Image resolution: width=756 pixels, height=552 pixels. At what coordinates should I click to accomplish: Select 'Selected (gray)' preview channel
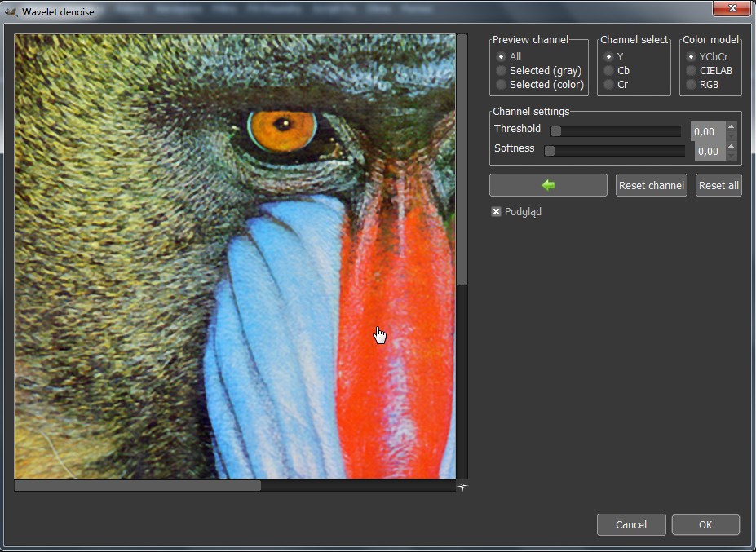pyautogui.click(x=502, y=71)
